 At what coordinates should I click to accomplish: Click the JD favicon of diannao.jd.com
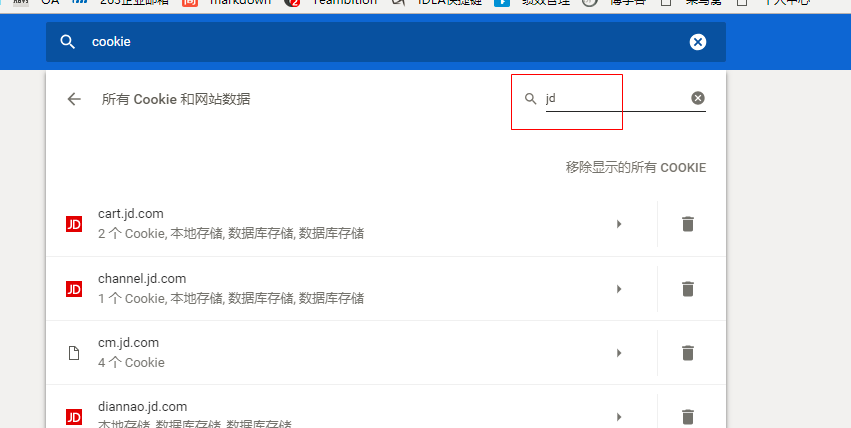tap(74, 417)
